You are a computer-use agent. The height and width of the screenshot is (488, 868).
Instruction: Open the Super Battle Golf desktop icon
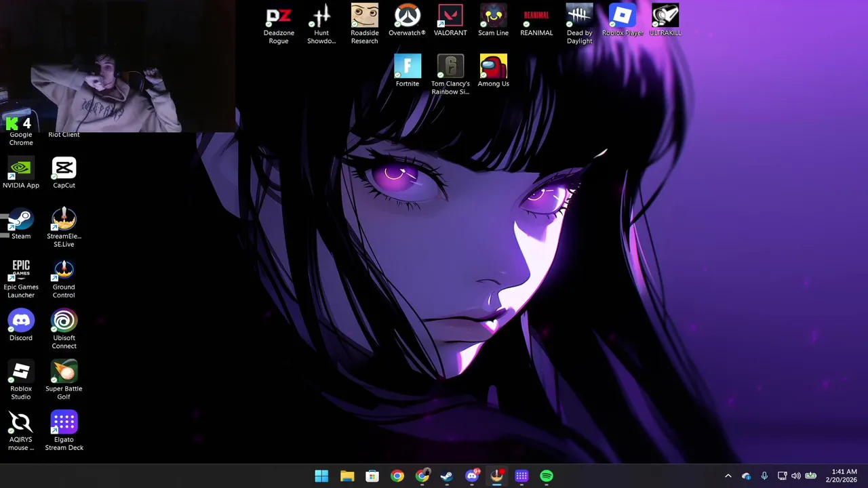coord(64,380)
